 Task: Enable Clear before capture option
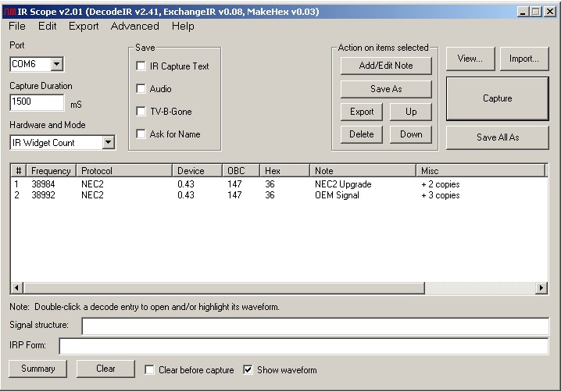point(150,370)
